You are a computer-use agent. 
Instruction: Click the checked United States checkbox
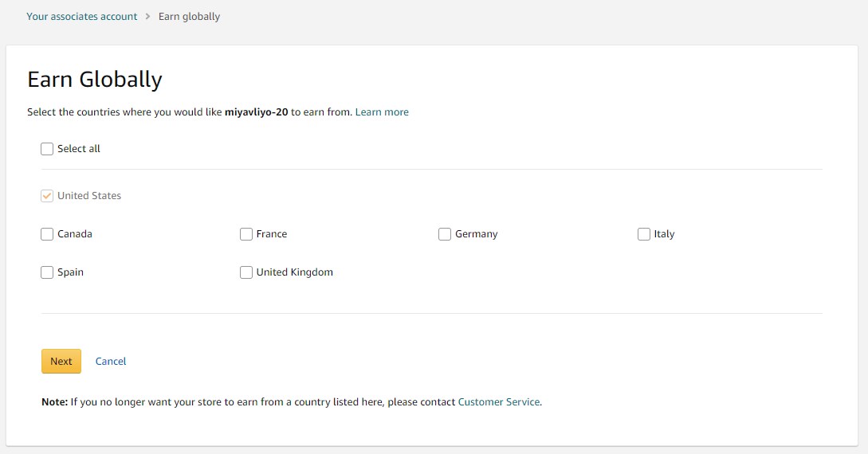(47, 196)
